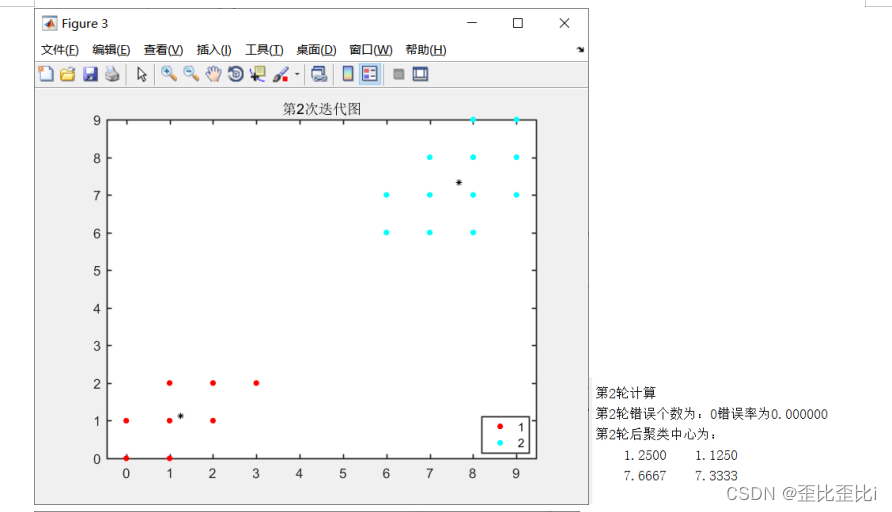
Task: Click the center value 1.1250
Action: click(x=716, y=455)
